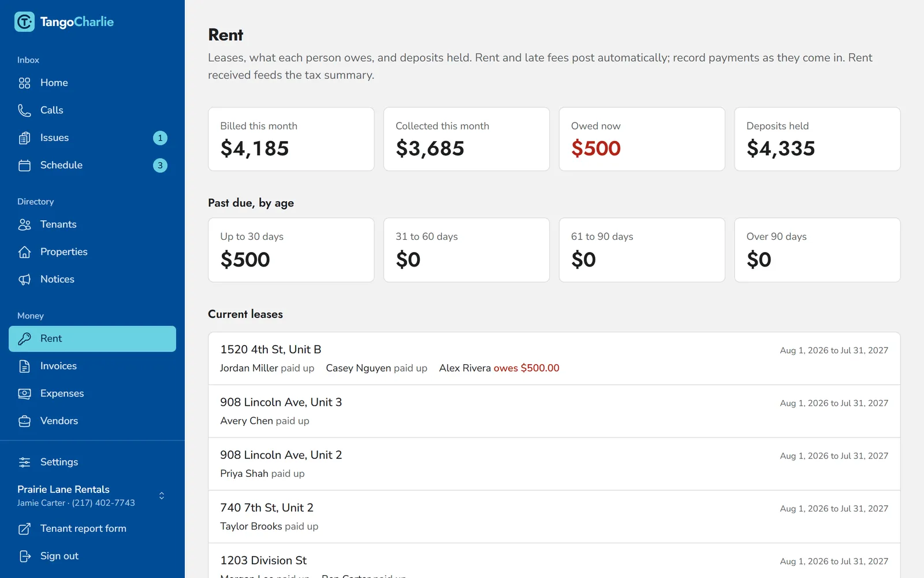
Task: Click the Schedule calendar icon
Action: click(24, 165)
